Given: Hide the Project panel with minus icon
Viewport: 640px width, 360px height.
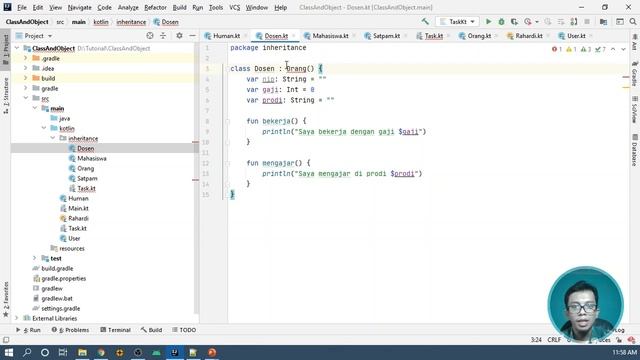Looking at the screenshot, I should (192, 36).
